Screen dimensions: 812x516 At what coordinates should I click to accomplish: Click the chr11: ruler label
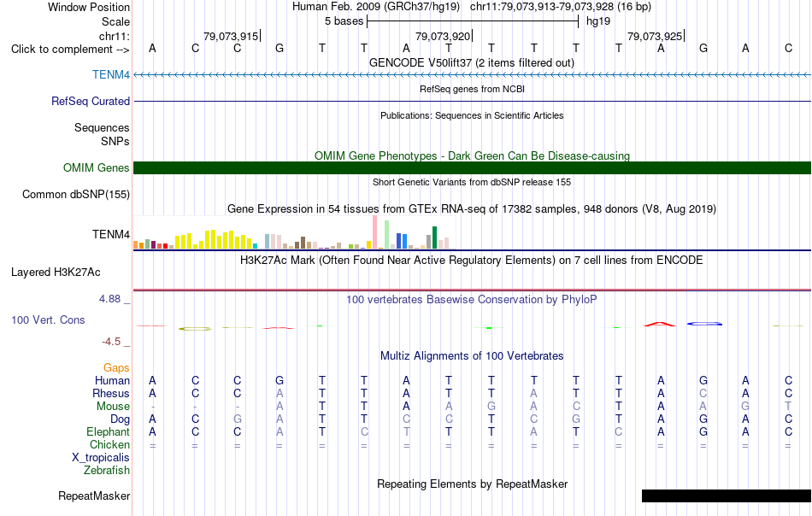pos(115,36)
